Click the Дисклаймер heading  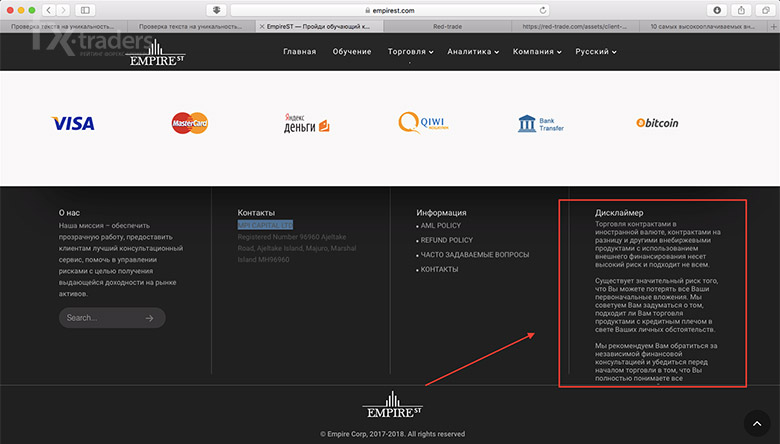[619, 212]
